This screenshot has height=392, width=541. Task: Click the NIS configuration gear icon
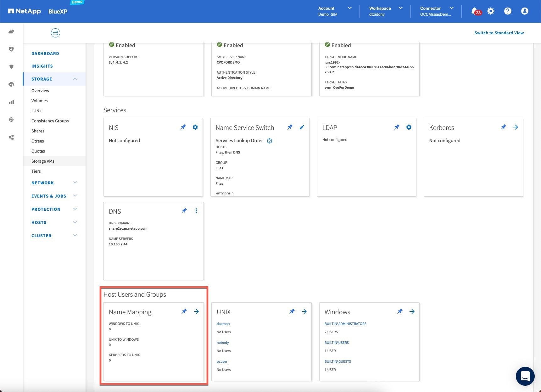coord(195,127)
